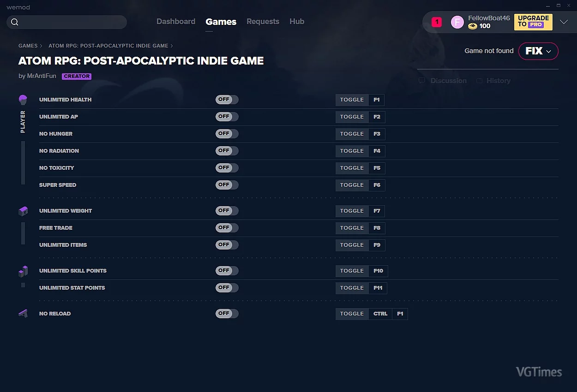The height and width of the screenshot is (392, 577).
Task: Click the FellowBoat46 profile avatar
Action: point(457,22)
